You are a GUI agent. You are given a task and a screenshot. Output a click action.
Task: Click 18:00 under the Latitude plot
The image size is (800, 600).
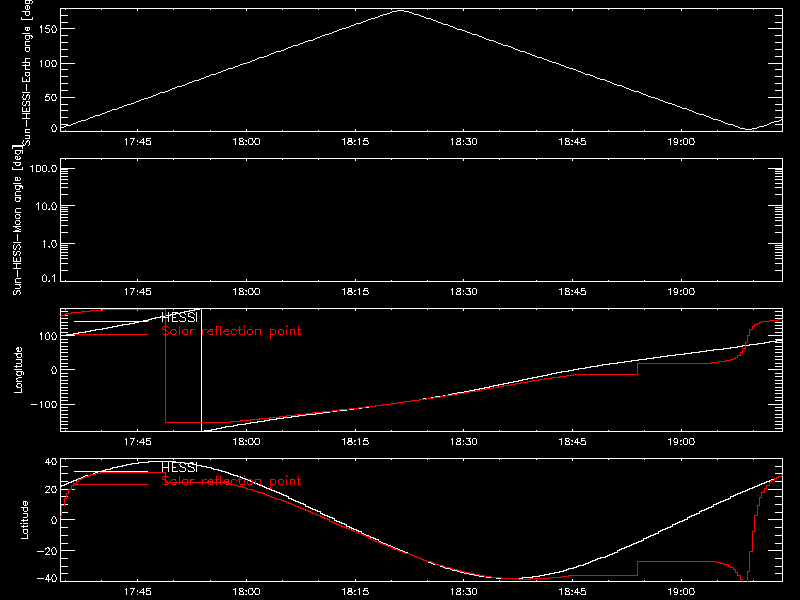point(246,592)
